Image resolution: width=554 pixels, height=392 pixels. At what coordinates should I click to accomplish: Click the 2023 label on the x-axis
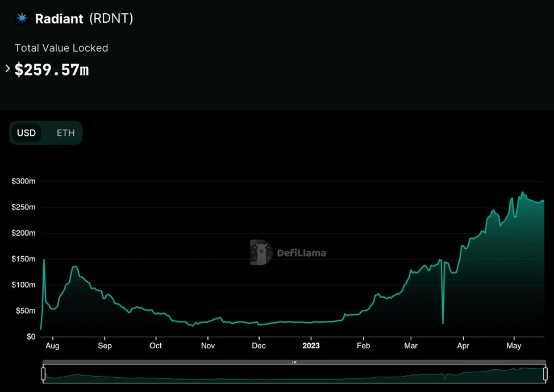(311, 345)
